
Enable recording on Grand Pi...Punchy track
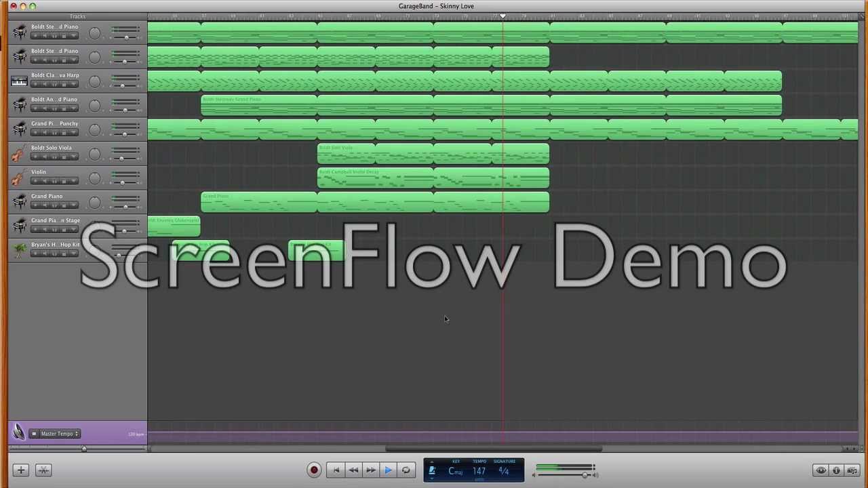[35, 132]
